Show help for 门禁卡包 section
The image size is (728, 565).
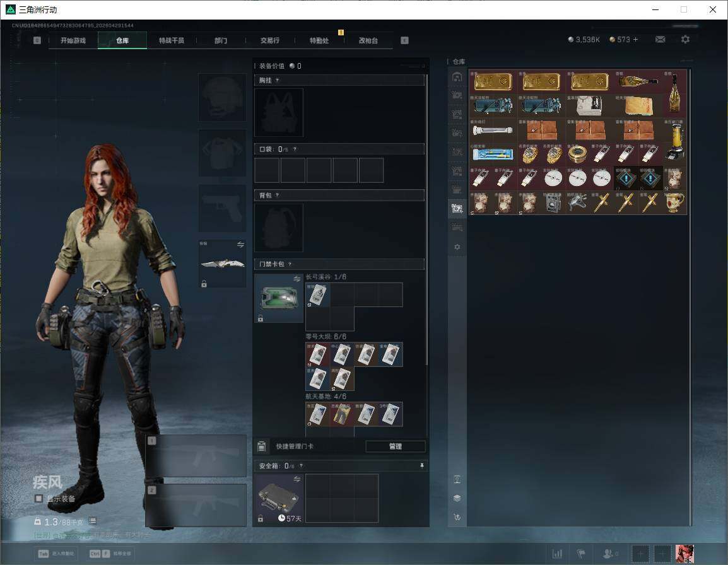tap(290, 264)
